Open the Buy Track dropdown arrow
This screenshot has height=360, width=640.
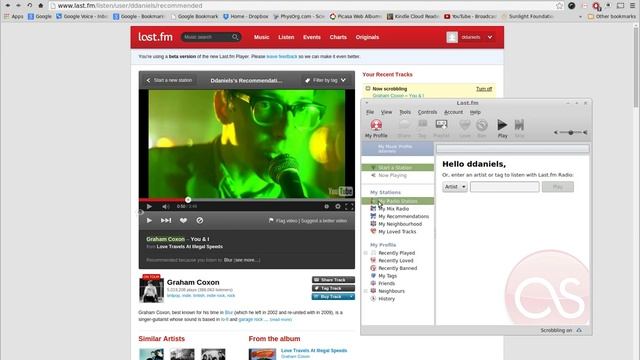point(351,296)
